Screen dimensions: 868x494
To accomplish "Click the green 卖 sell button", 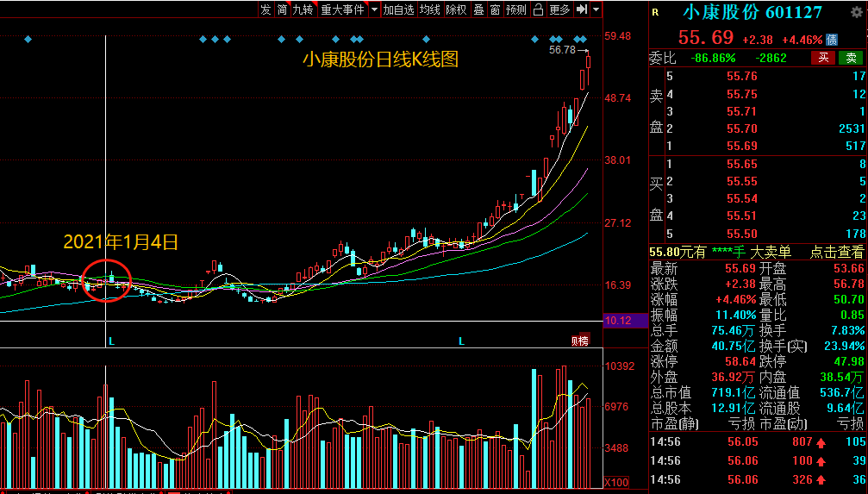I will tap(851, 58).
